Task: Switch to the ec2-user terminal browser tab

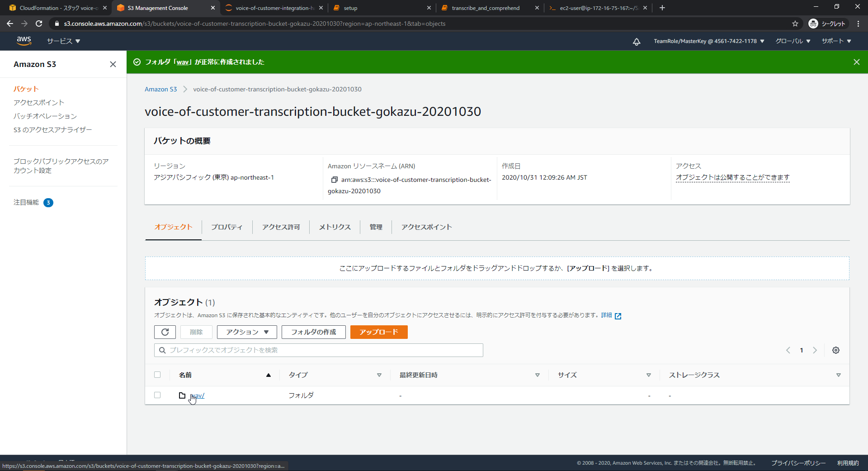Action: [x=599, y=8]
